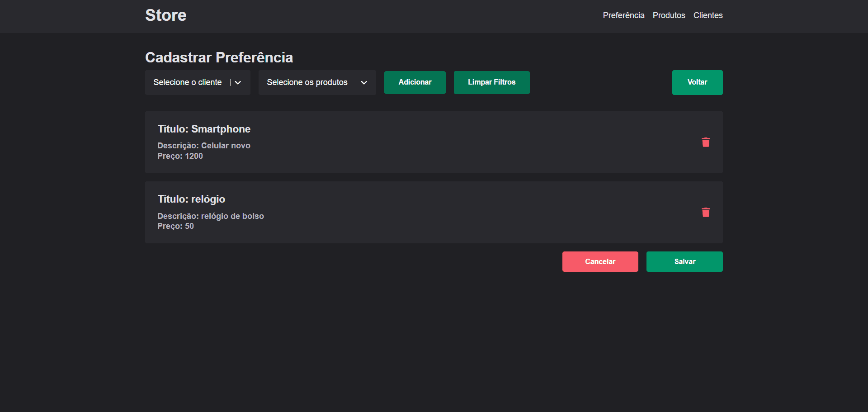This screenshot has height=412, width=868.
Task: Open the 'Selecione os produtos' combo box
Action: point(317,82)
